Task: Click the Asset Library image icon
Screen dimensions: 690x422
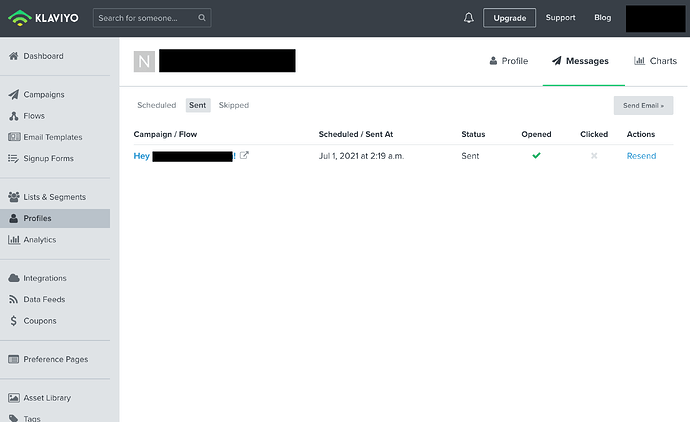Action: point(14,398)
